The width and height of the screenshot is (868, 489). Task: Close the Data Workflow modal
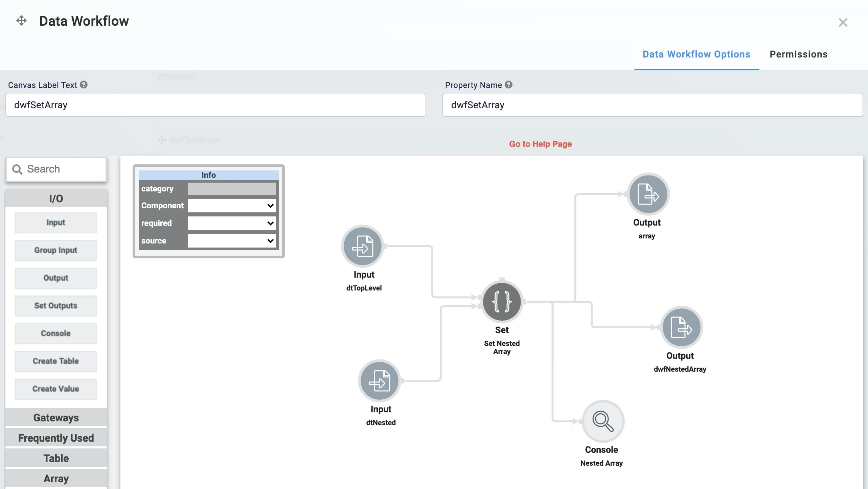tap(843, 23)
